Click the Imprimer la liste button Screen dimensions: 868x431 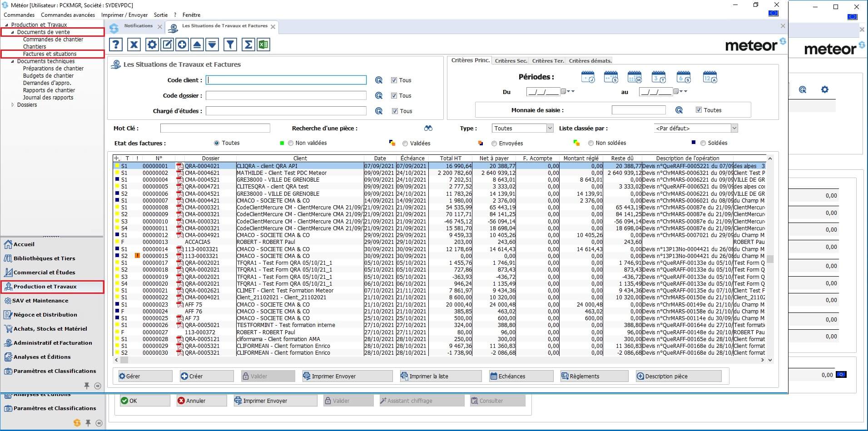(x=440, y=376)
